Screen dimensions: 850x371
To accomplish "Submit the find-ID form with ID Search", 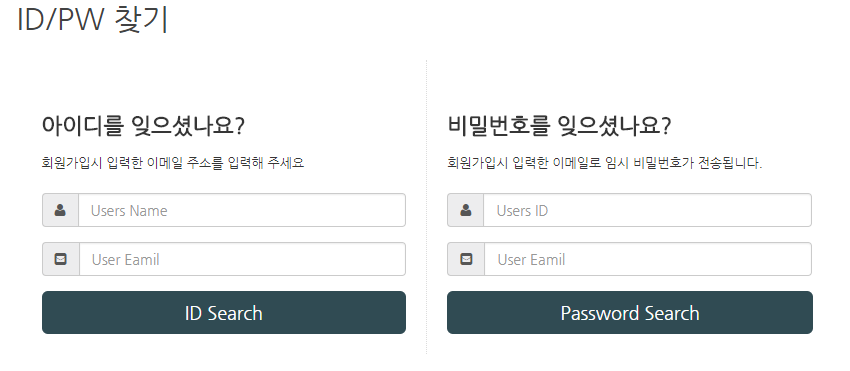I will coord(224,312).
